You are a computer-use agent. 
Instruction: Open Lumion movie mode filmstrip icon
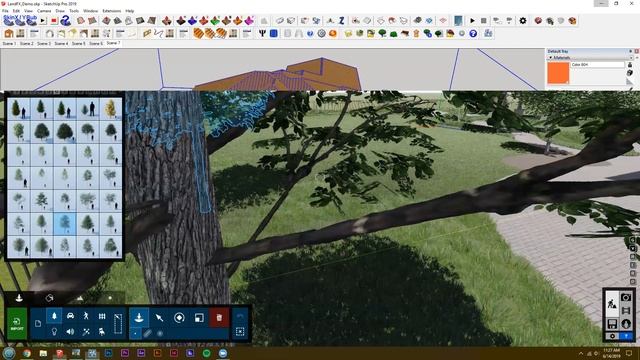click(x=626, y=311)
